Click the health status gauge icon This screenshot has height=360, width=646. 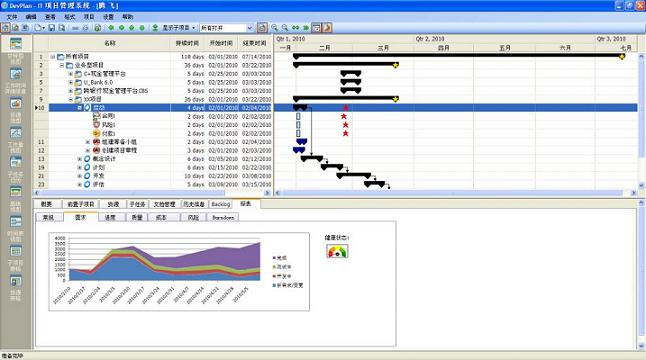pos(337,251)
